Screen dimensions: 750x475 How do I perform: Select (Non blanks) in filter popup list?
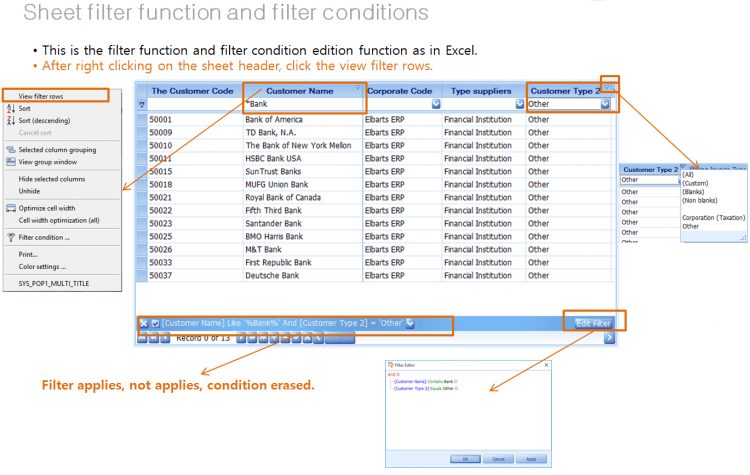699,200
